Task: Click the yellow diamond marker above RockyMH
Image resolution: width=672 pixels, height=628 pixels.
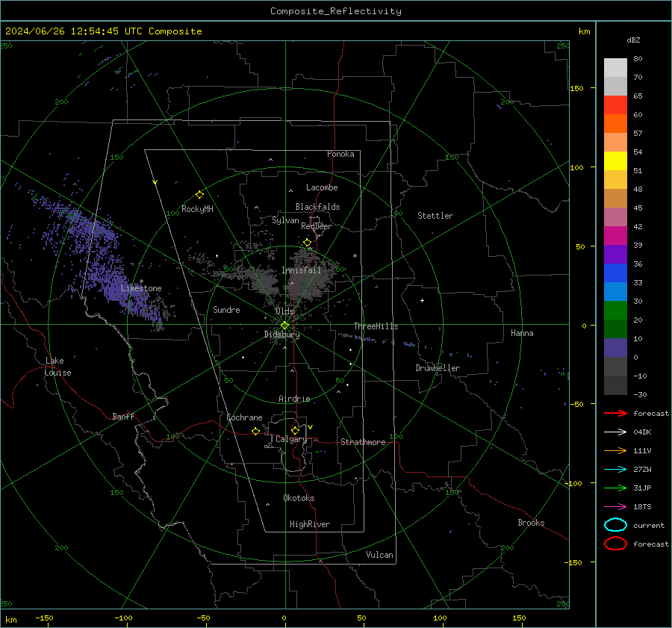Action: pos(199,195)
